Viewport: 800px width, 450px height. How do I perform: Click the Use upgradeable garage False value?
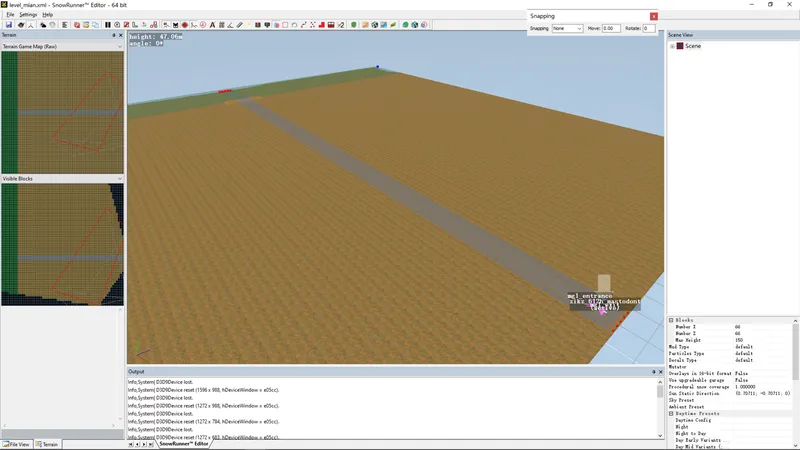click(741, 380)
